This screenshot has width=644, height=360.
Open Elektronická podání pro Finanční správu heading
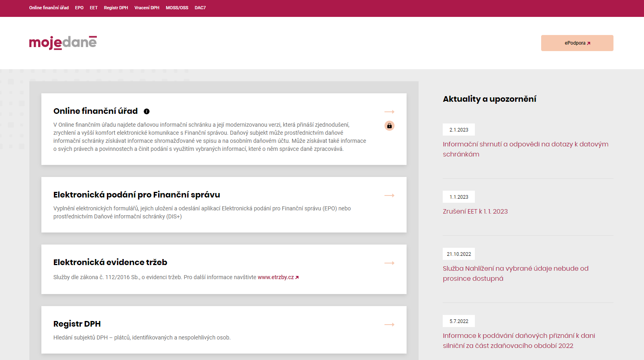point(137,195)
